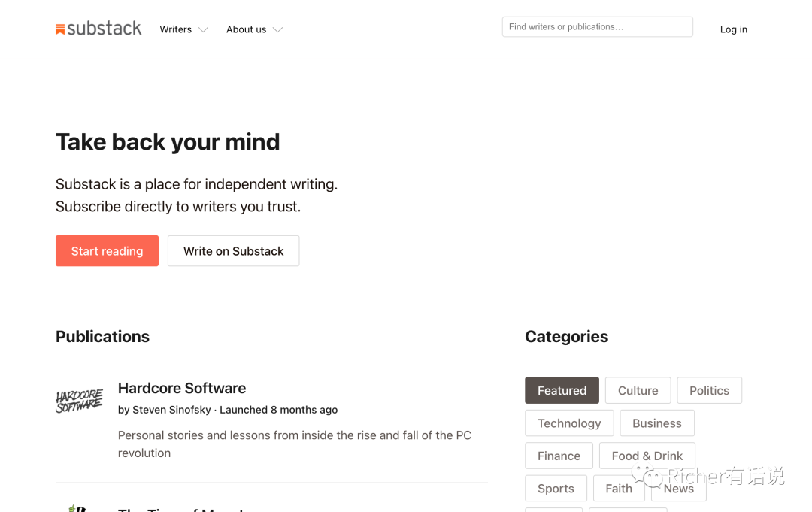The height and width of the screenshot is (512, 812).
Task: Expand the Writers dropdown chevron
Action: point(203,30)
